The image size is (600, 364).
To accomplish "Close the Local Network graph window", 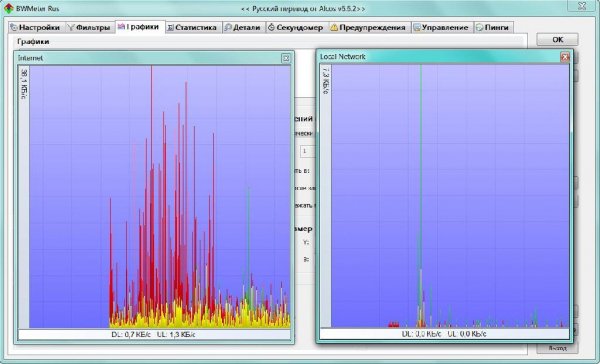I will point(565,57).
